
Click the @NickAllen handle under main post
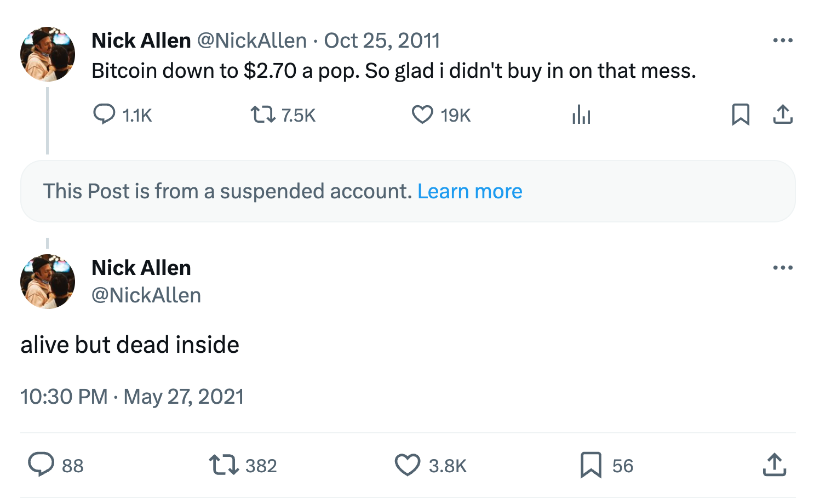click(146, 295)
